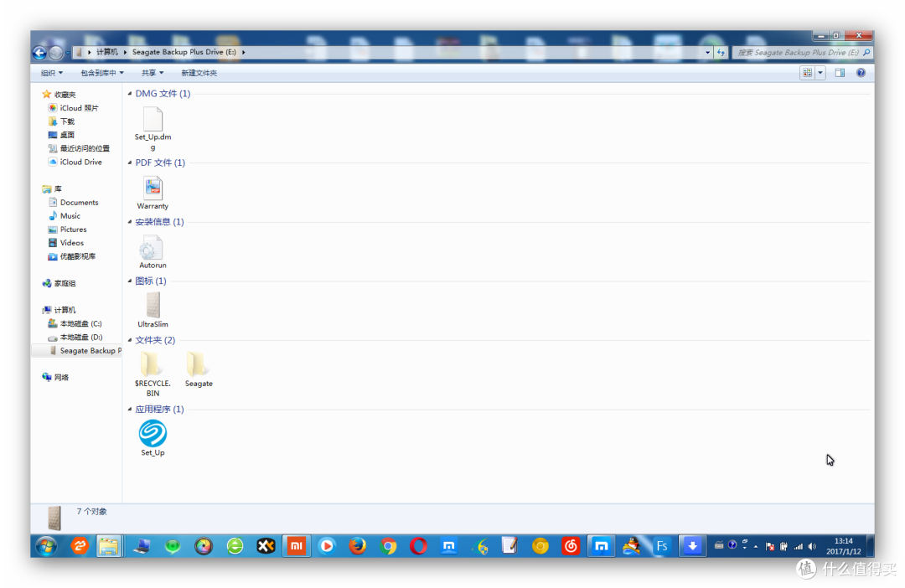905x588 pixels.
Task: Open the 优酷影视库 library
Action: (x=72, y=256)
